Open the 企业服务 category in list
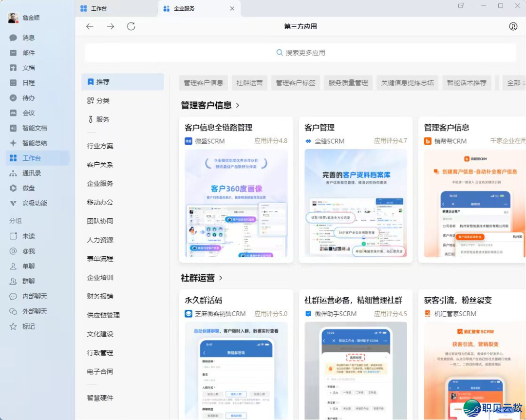 (x=100, y=183)
